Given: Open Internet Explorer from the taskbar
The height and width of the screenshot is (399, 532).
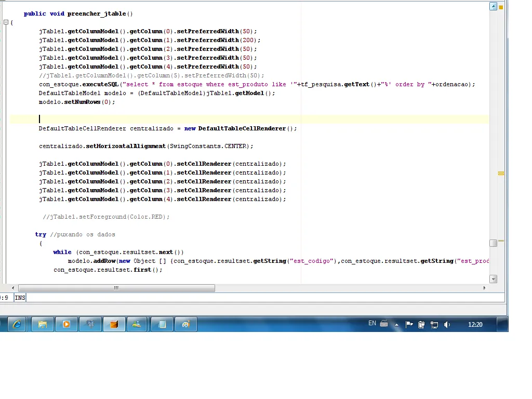Looking at the screenshot, I should pos(17,324).
